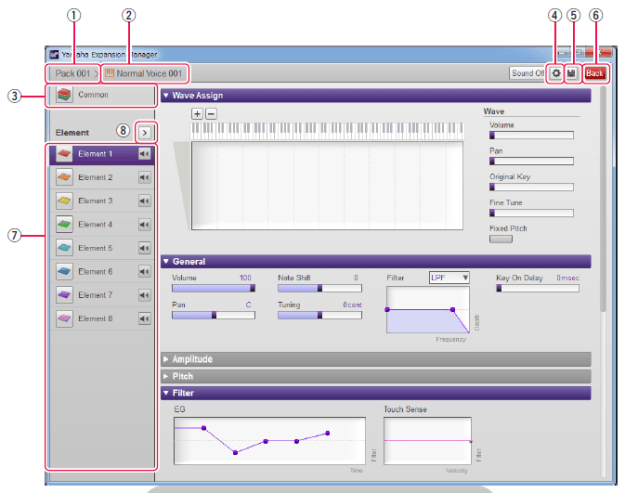Collapse the General section
Viewport: 625px width, 493px height.
pyautogui.click(x=166, y=261)
